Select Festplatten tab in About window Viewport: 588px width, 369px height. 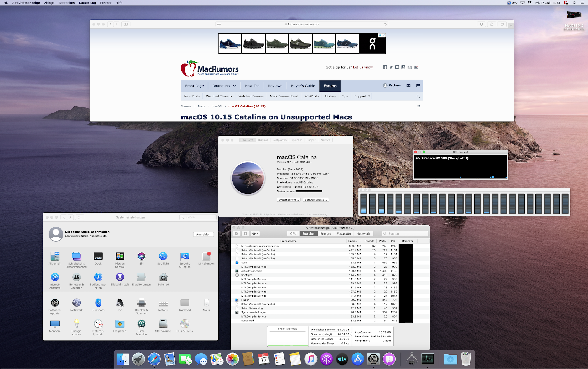[x=279, y=140]
